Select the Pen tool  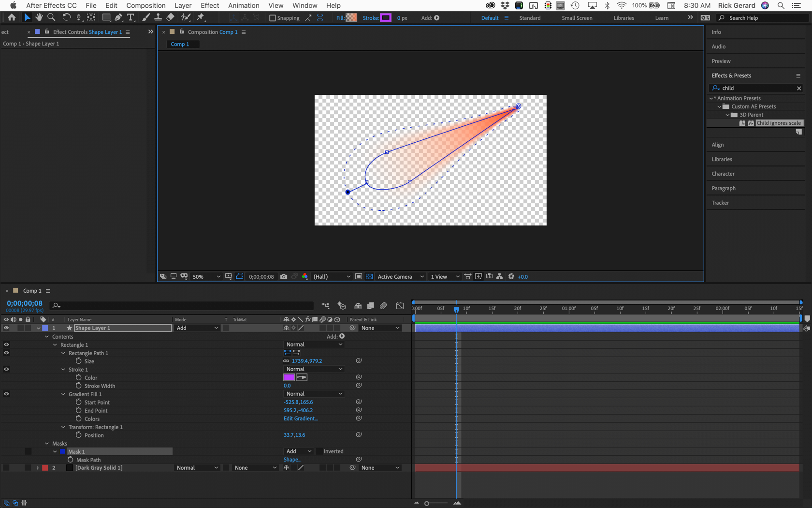[118, 17]
